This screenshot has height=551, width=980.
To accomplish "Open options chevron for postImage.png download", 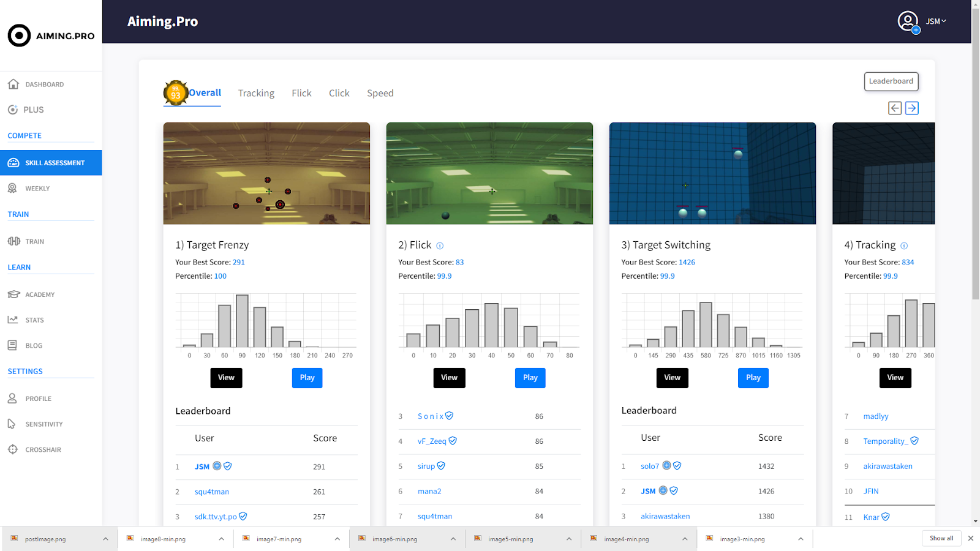I will point(105,539).
